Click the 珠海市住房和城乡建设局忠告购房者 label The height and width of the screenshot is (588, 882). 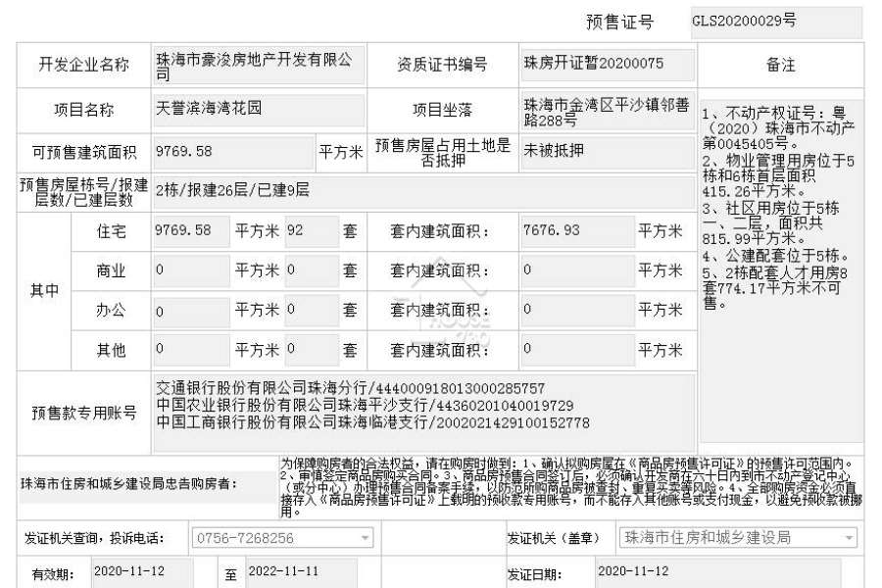128,484
